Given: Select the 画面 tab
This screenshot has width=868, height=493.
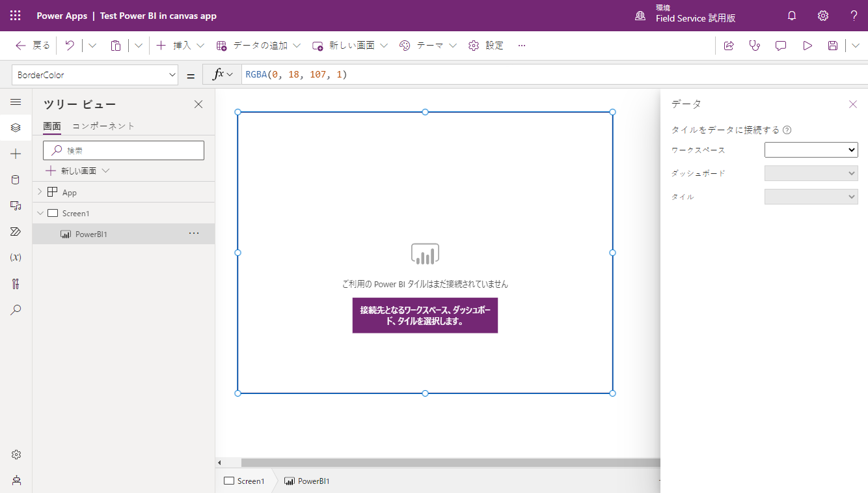Looking at the screenshot, I should 52,126.
